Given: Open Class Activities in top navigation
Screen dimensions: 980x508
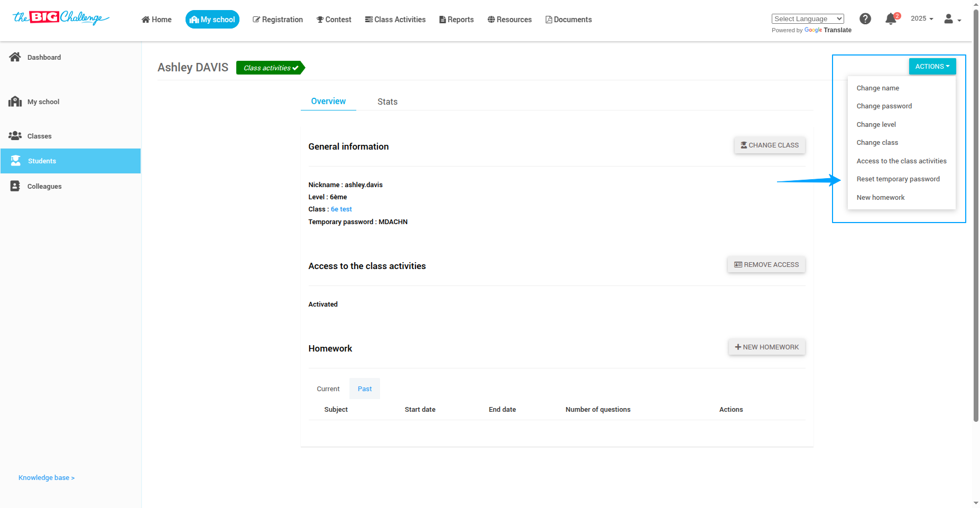Looking at the screenshot, I should pos(395,20).
